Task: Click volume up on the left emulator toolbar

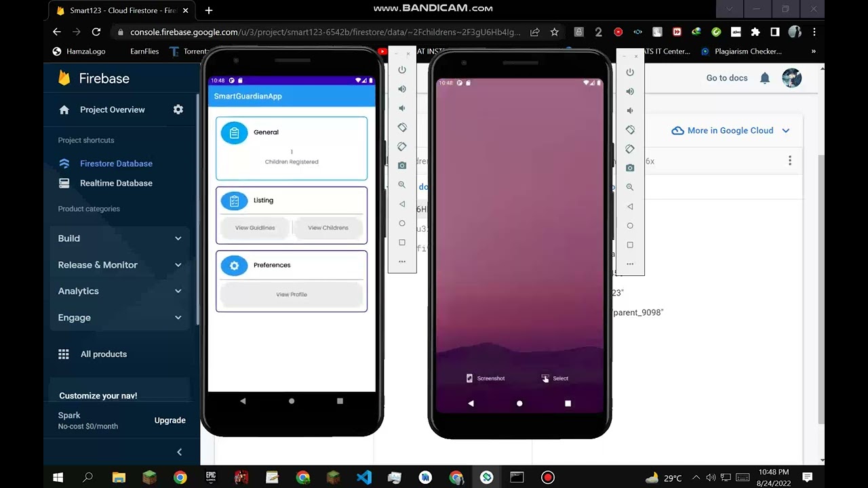Action: point(402,89)
